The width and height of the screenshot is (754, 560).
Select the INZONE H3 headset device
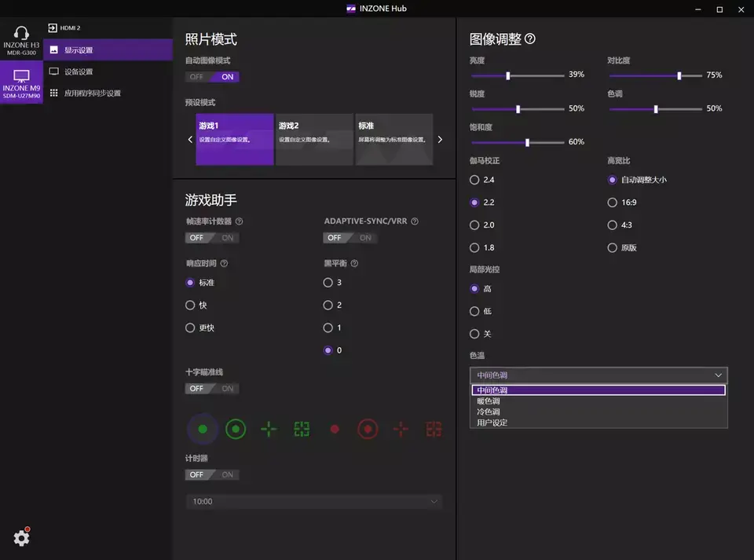coord(21,39)
